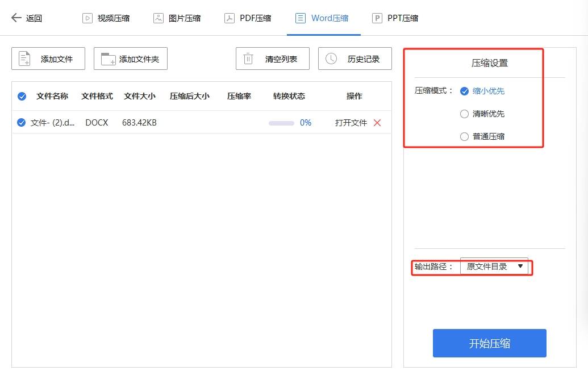Click the 文件大小 column header
This screenshot has height=379, width=588.
click(x=140, y=96)
